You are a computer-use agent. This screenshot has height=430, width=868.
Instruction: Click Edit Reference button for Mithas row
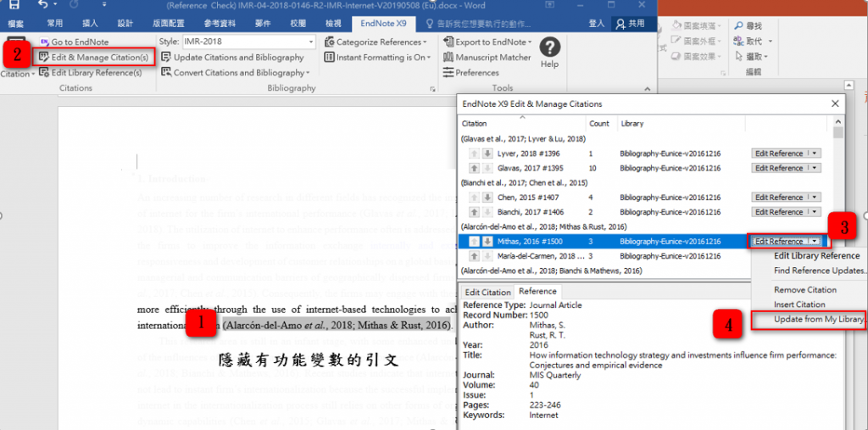(x=778, y=241)
